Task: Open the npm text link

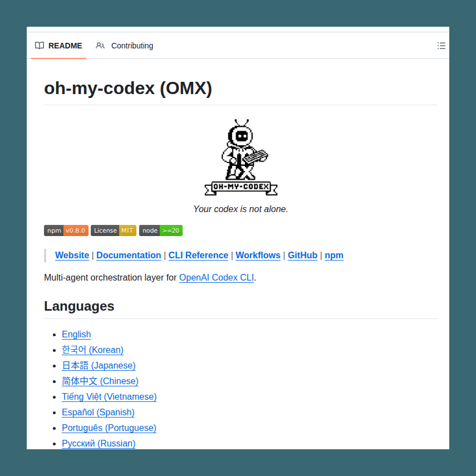Action: pos(334,256)
